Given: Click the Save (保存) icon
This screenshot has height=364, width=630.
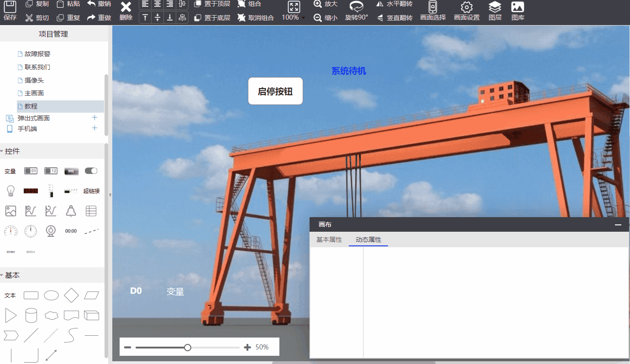Looking at the screenshot, I should click(x=10, y=7).
